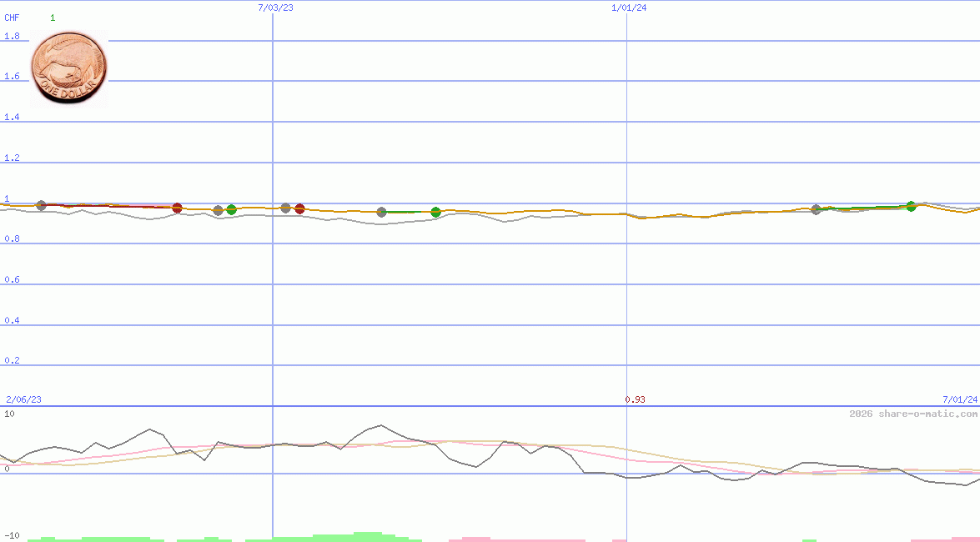Toggle the CHF currency label
This screenshot has height=542, width=980.
(10, 17)
